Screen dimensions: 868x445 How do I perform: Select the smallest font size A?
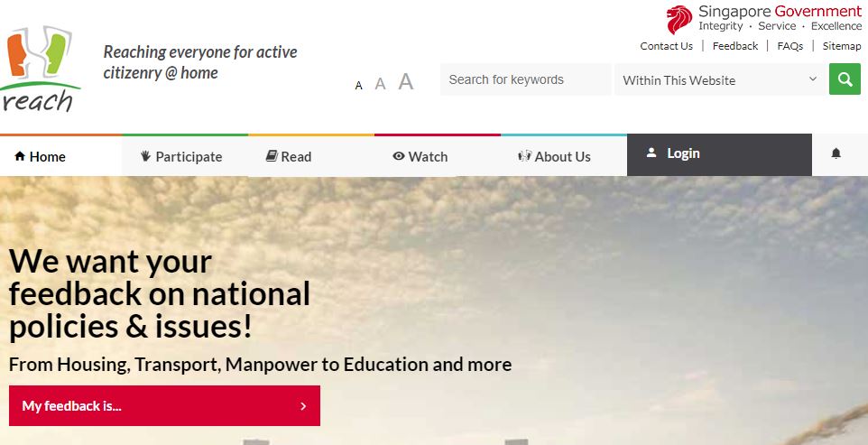point(359,86)
